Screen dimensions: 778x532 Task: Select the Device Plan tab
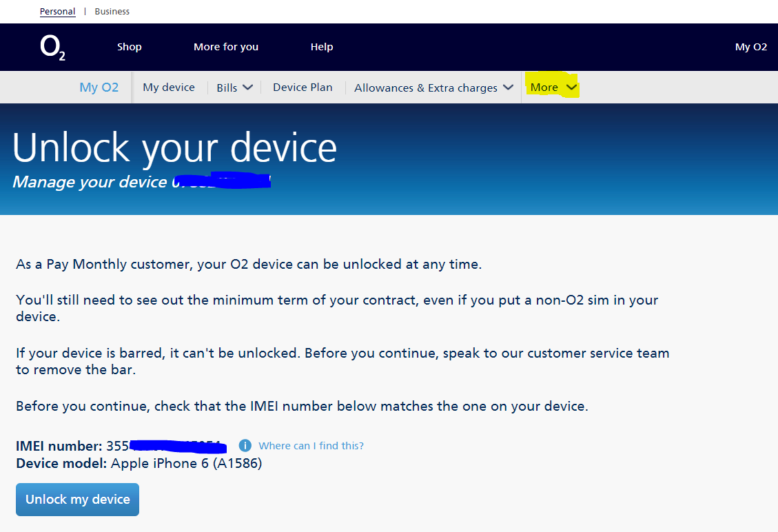303,88
